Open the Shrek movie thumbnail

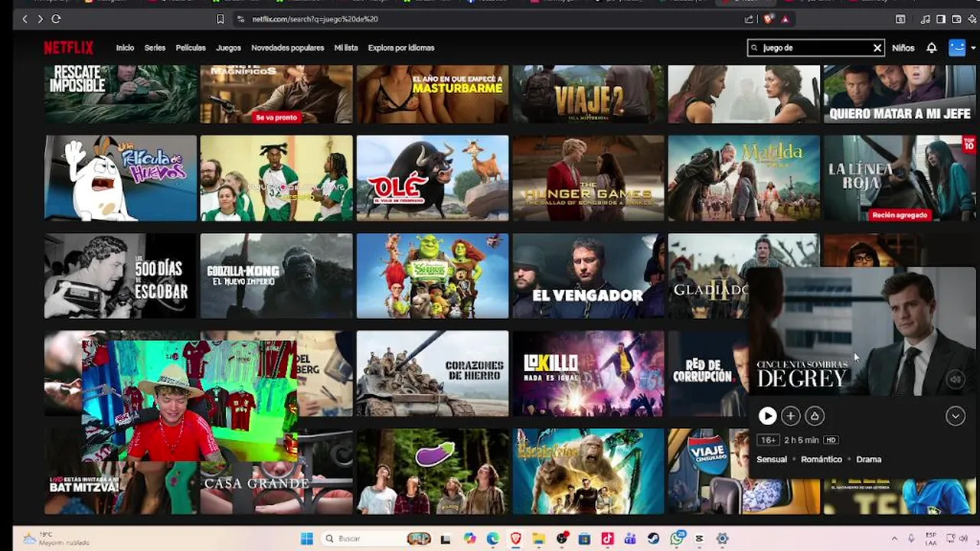tap(432, 275)
